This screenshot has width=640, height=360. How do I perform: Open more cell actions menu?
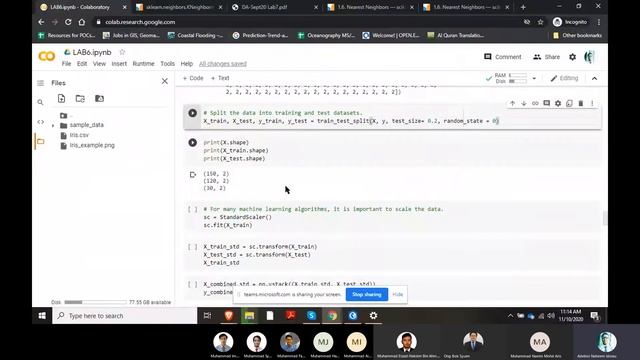click(592, 103)
